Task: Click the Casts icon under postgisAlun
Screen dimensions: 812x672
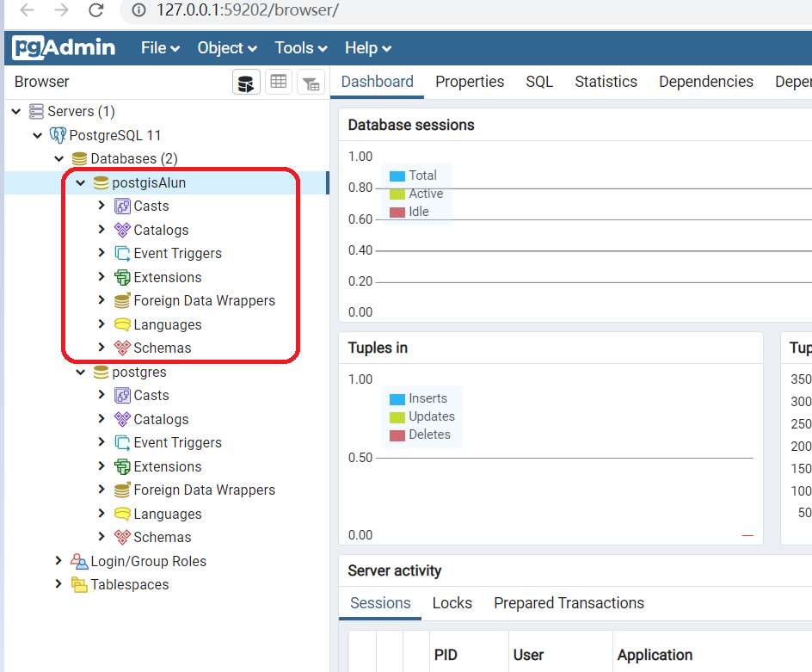Action: click(122, 207)
